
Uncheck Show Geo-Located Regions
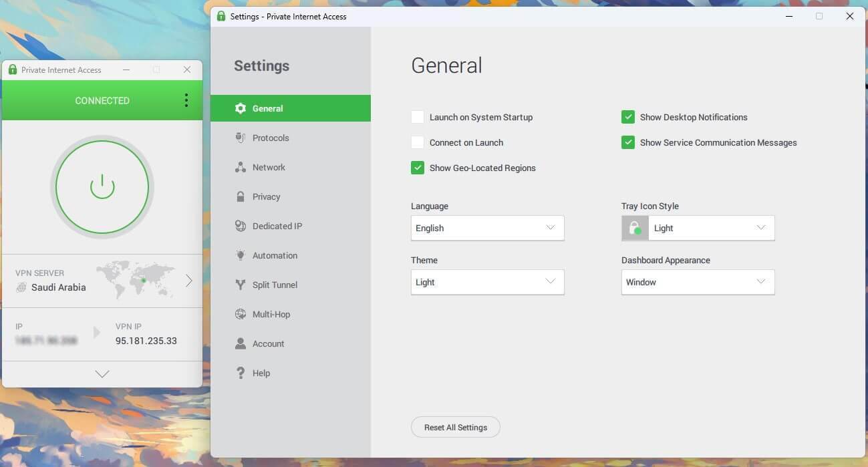[418, 168]
